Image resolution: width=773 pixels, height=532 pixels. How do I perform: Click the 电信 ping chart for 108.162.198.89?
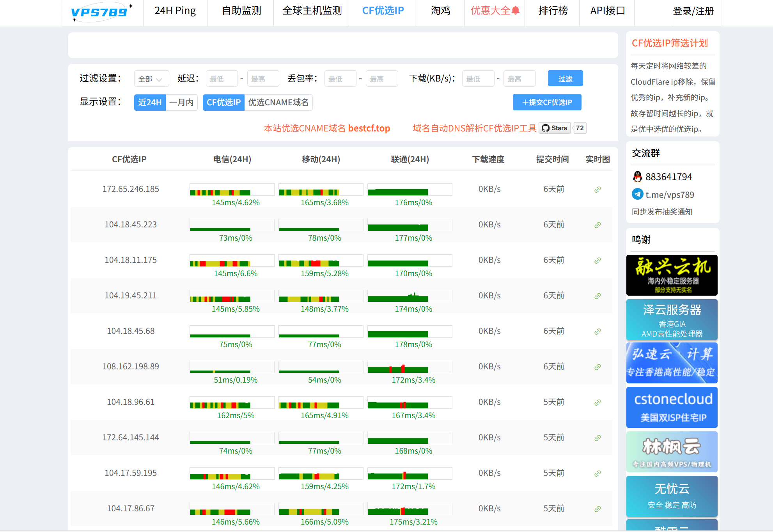point(232,367)
